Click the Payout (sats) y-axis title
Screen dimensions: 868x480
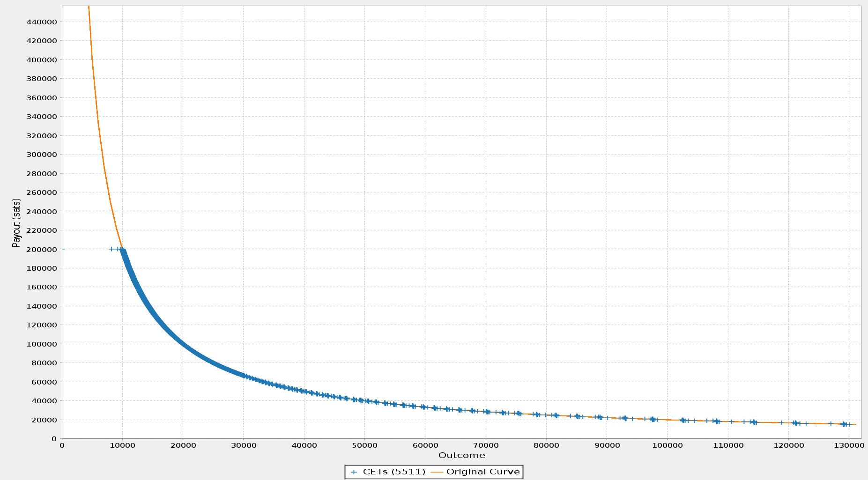tap(16, 222)
